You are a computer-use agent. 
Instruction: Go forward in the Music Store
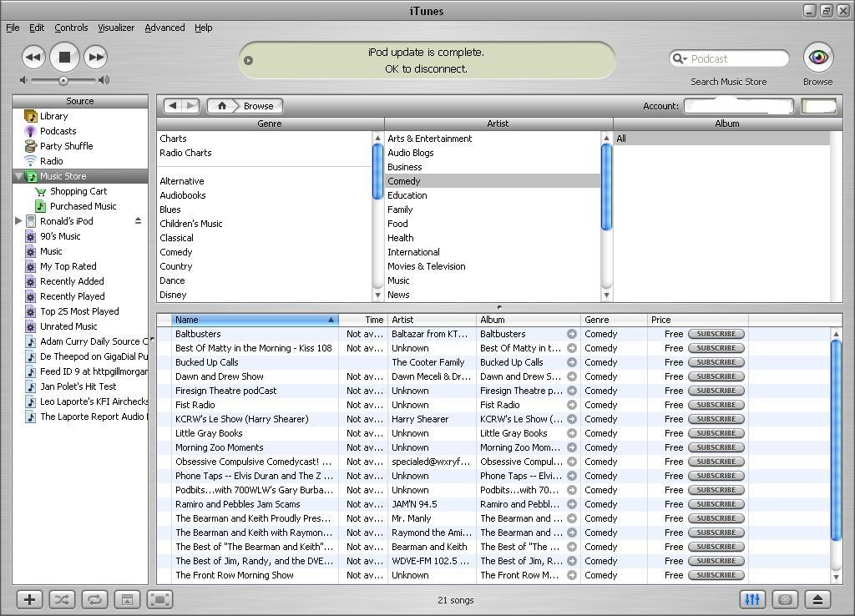pyautogui.click(x=190, y=106)
